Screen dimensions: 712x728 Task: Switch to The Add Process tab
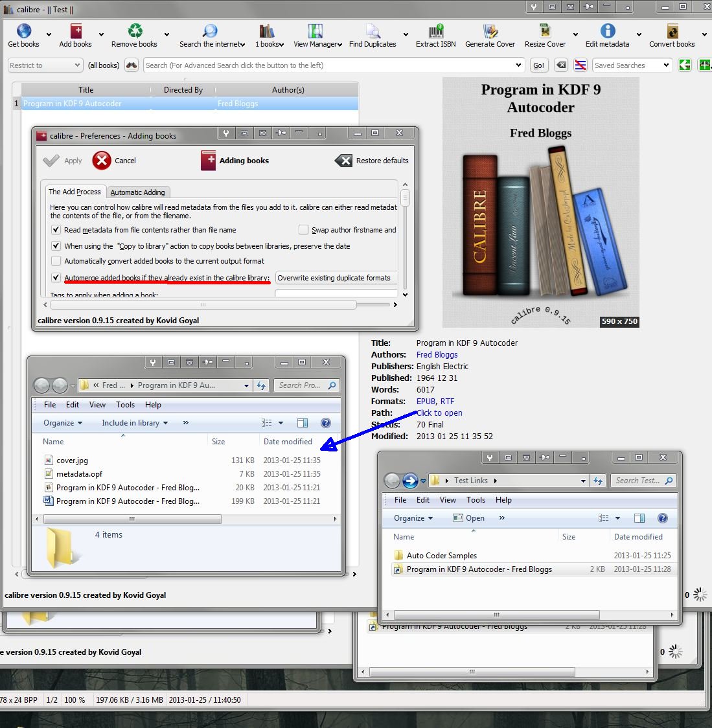[x=75, y=192]
